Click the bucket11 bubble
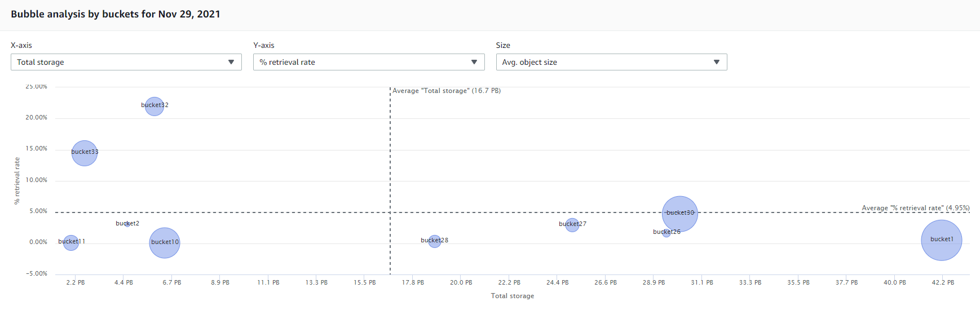Viewport: 980px width, 319px height. [71, 243]
